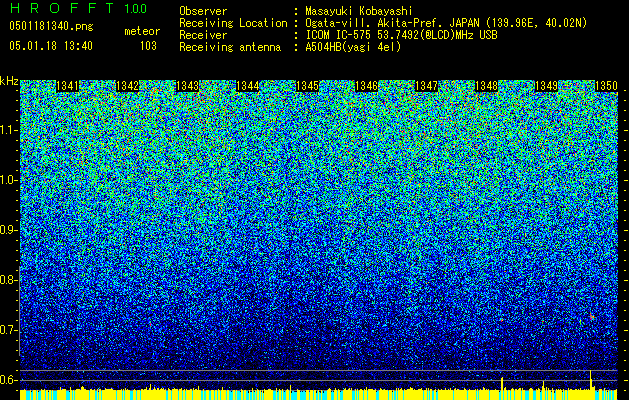Click the 1343 time marker

(x=187, y=86)
